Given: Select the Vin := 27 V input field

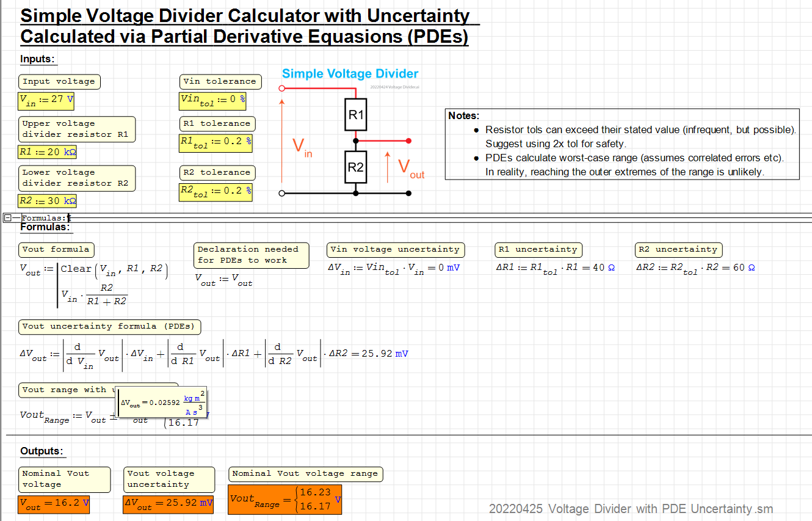Looking at the screenshot, I should pos(46,101).
